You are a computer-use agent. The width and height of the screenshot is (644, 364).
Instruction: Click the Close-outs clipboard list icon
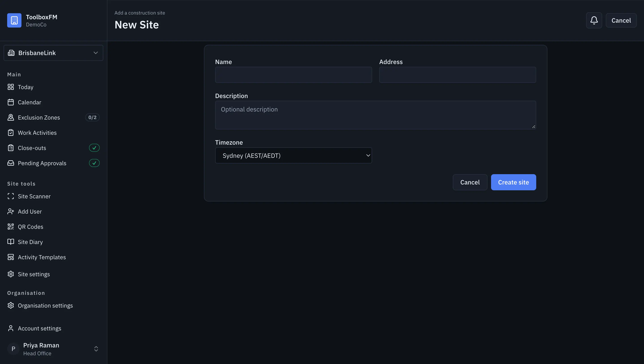tap(11, 148)
